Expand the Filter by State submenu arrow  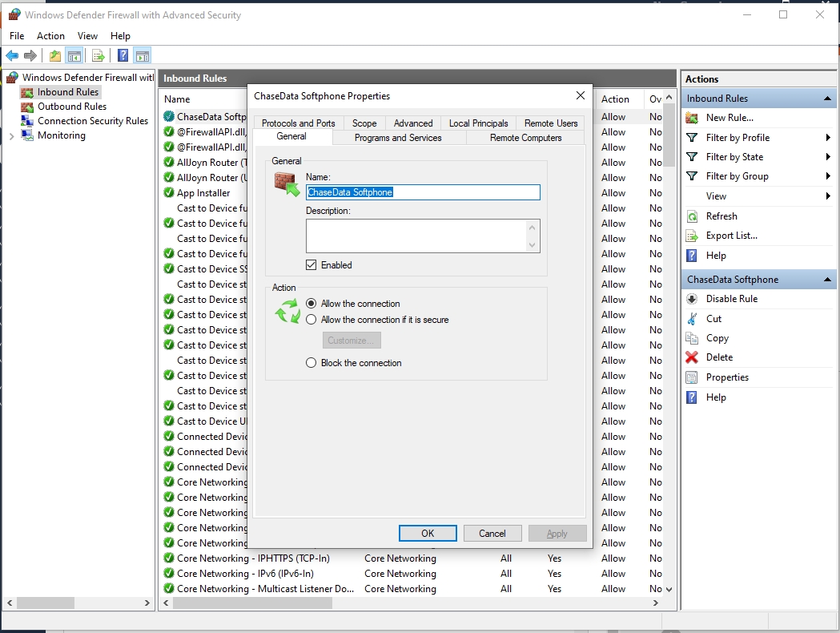(x=828, y=157)
